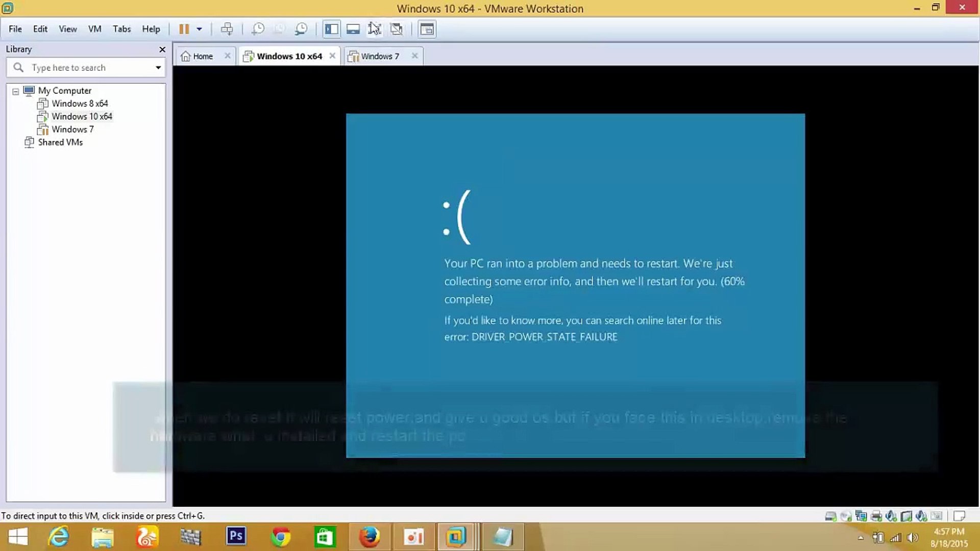Open Photoshop from the taskbar
The image size is (980, 551).
coord(236,537)
